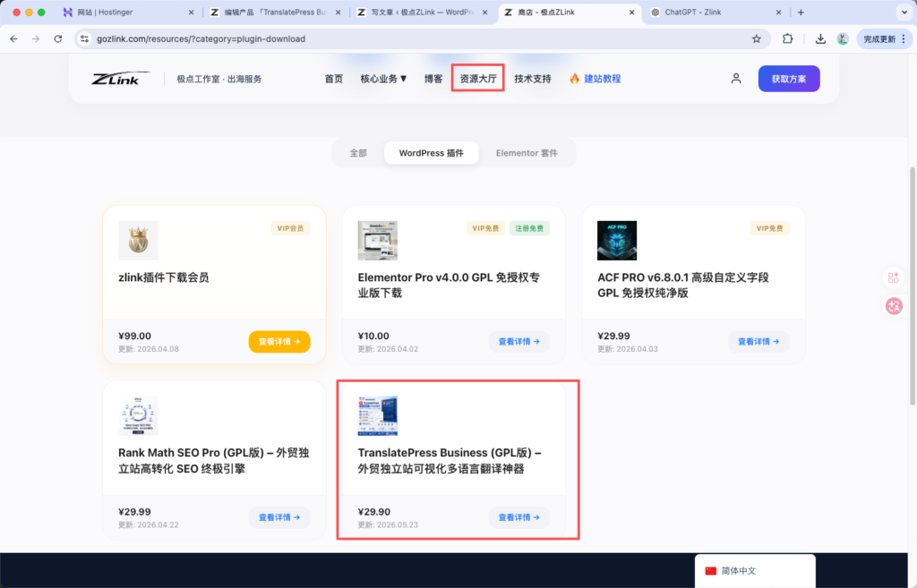Switch to the 网站 | Hostinger tab
The image size is (917, 588).
coord(127,13)
